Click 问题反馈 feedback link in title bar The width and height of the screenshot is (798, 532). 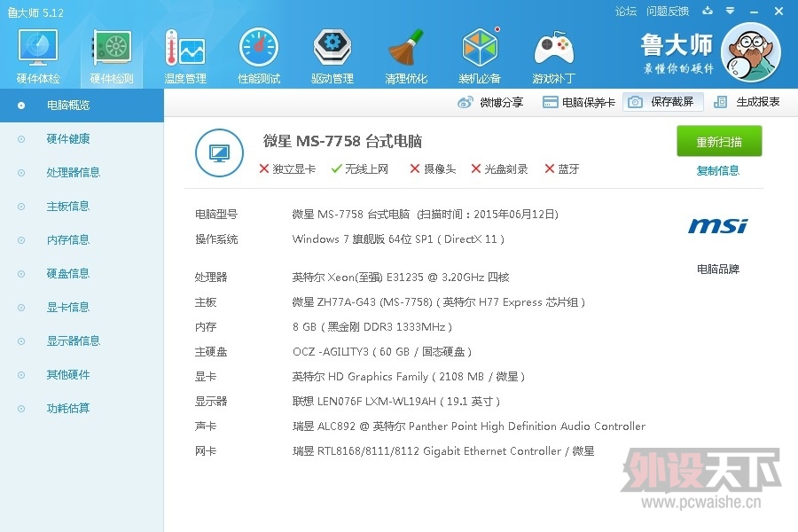click(x=668, y=12)
